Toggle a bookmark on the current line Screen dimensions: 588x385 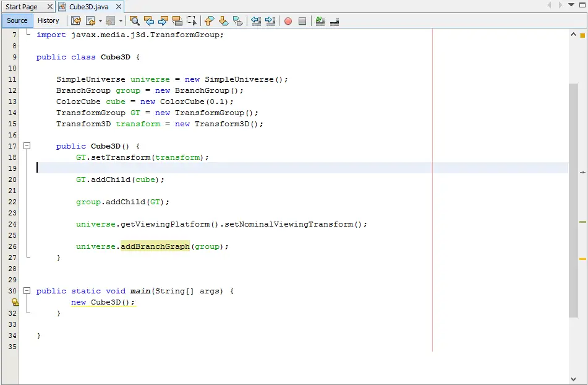[238, 20]
